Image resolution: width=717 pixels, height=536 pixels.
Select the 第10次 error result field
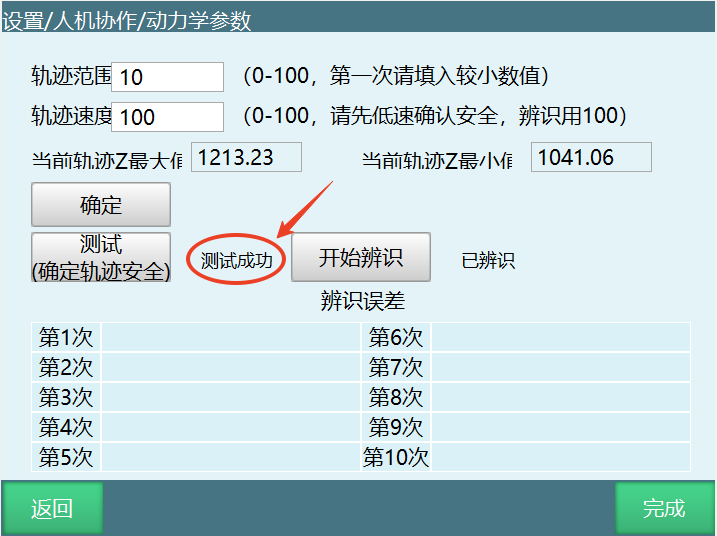(560, 457)
